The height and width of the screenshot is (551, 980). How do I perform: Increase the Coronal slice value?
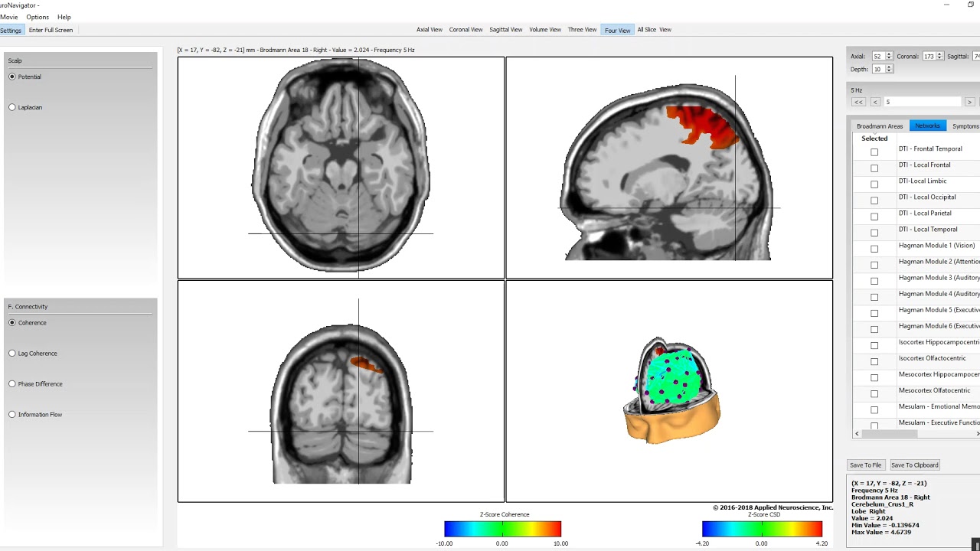(939, 54)
